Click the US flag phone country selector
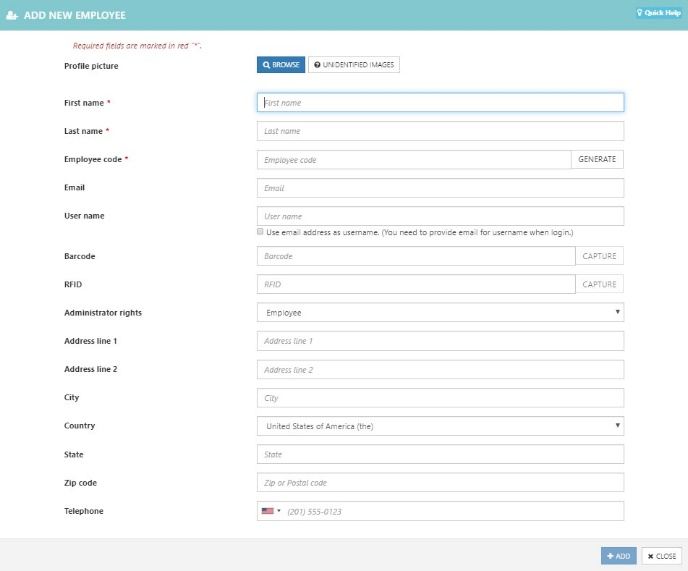Image resolution: width=688 pixels, height=571 pixels. [x=268, y=511]
